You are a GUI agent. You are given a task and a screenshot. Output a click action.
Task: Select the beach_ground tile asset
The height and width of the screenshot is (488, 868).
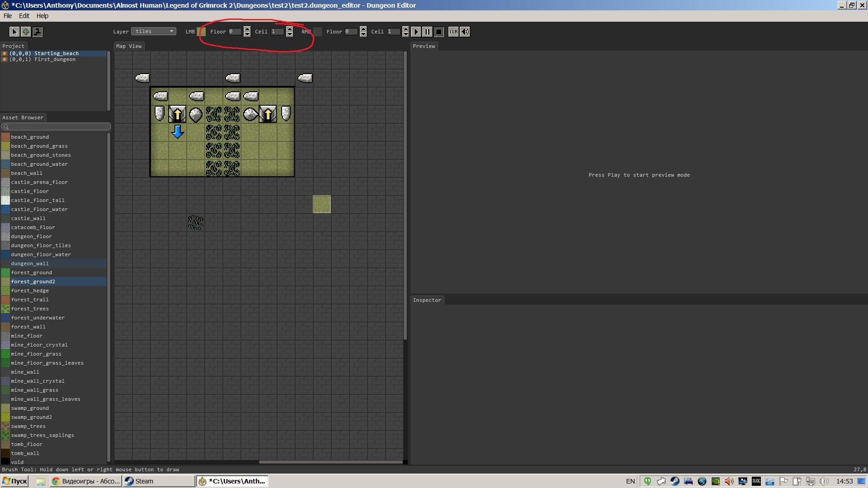[x=53, y=137]
